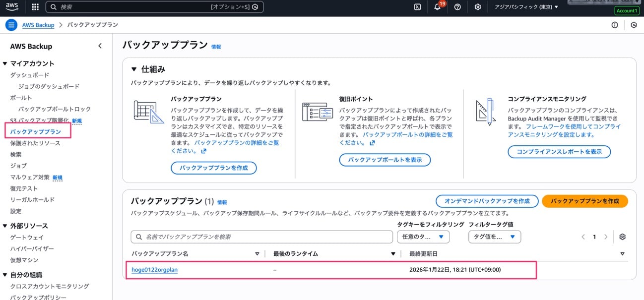Open the settings gear in top bar
This screenshot has height=300, width=644.
[x=477, y=7]
